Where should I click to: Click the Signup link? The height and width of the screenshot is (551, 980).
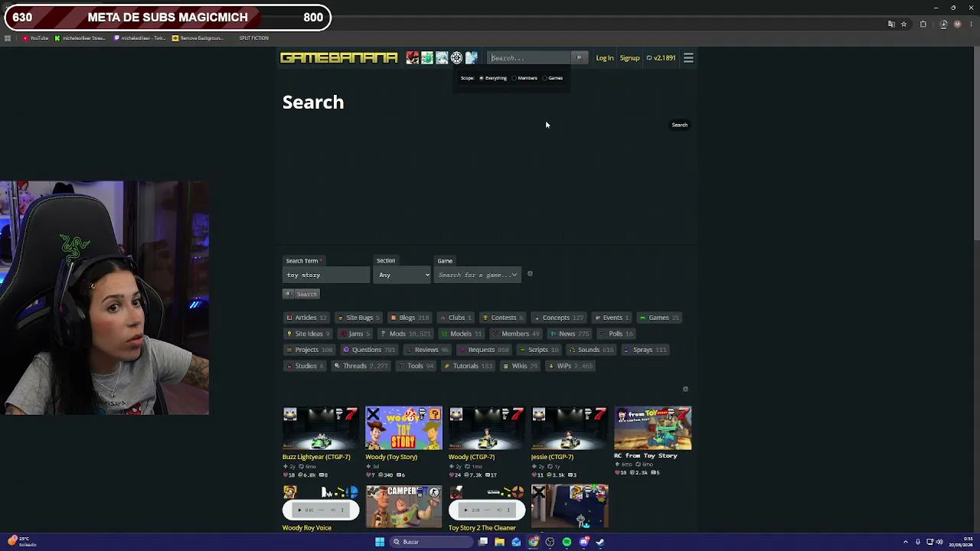point(629,58)
